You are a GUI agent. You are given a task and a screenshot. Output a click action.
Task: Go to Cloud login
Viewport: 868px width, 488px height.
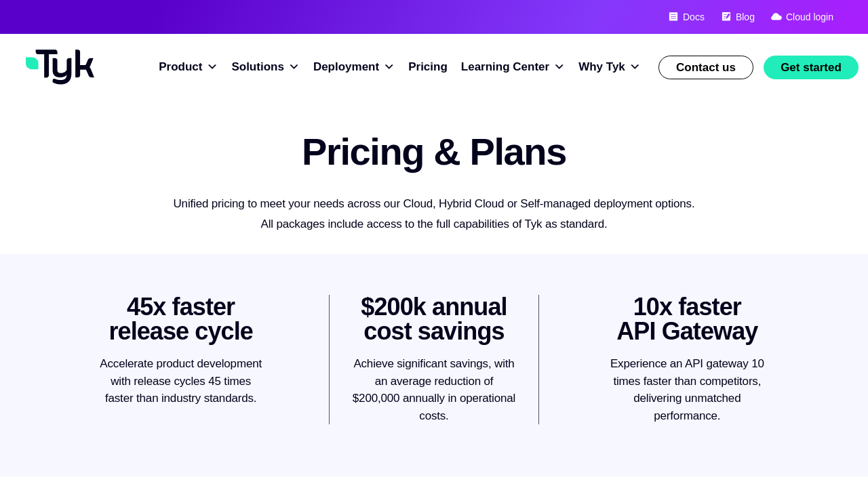pos(809,17)
